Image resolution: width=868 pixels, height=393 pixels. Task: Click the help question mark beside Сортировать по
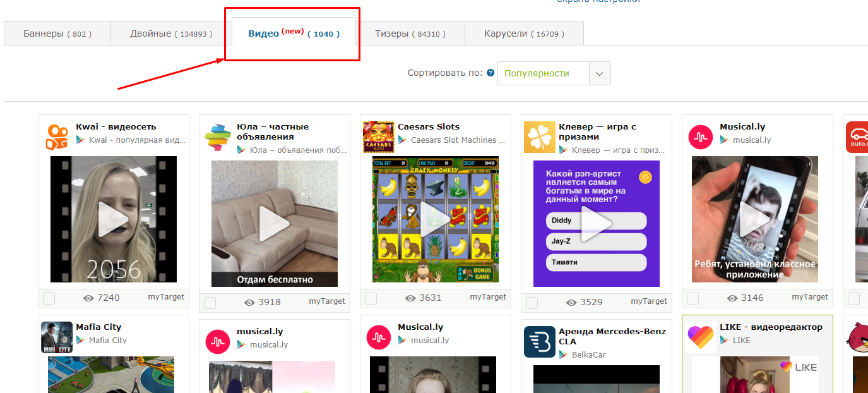[490, 73]
